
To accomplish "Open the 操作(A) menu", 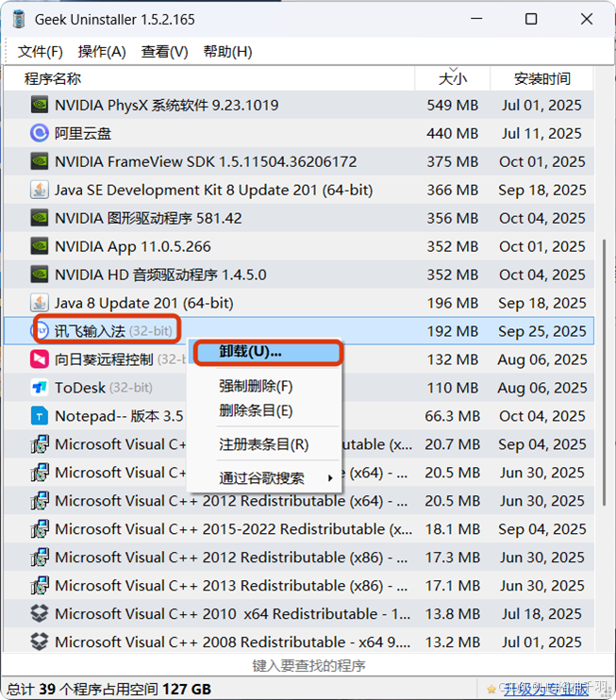I will point(102,52).
